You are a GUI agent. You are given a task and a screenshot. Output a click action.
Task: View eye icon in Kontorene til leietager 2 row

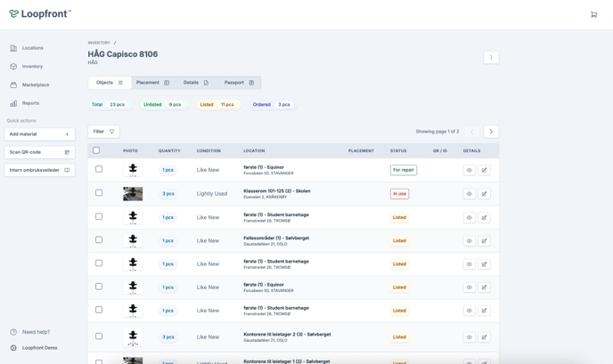point(470,337)
